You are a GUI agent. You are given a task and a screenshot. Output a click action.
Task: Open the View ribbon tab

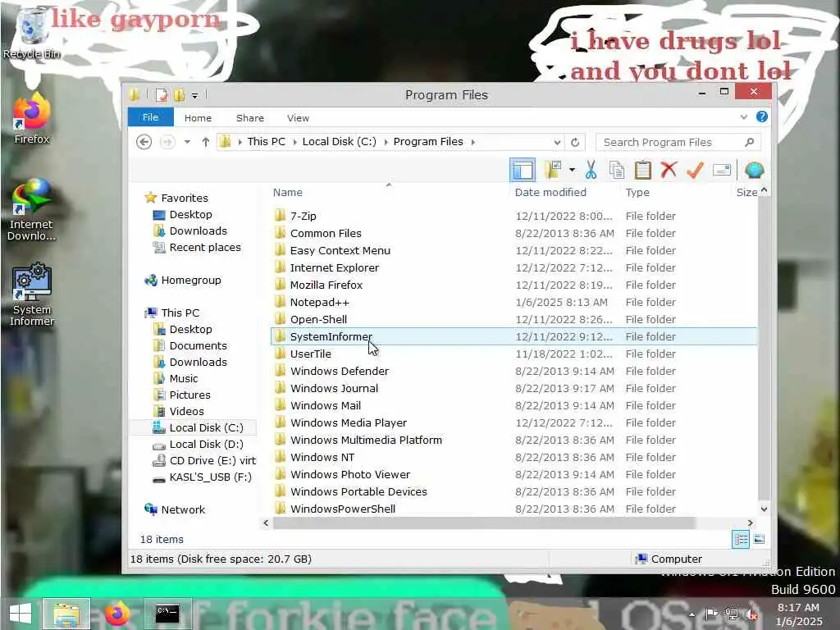298,118
